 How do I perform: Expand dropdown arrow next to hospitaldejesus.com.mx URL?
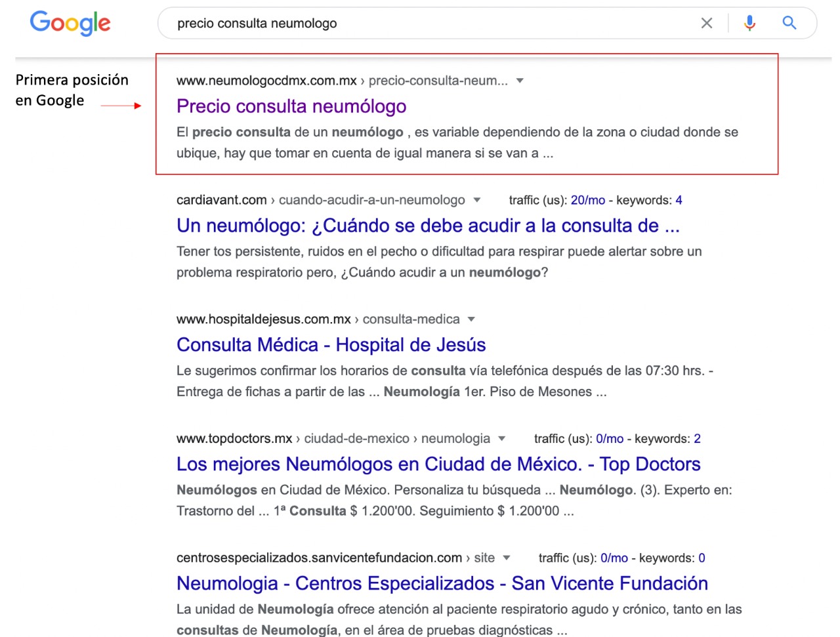[471, 319]
